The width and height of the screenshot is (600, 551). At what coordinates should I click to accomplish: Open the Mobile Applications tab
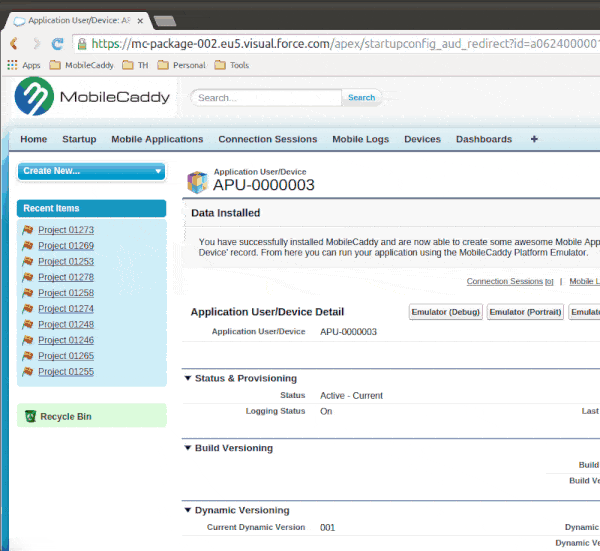(x=157, y=139)
